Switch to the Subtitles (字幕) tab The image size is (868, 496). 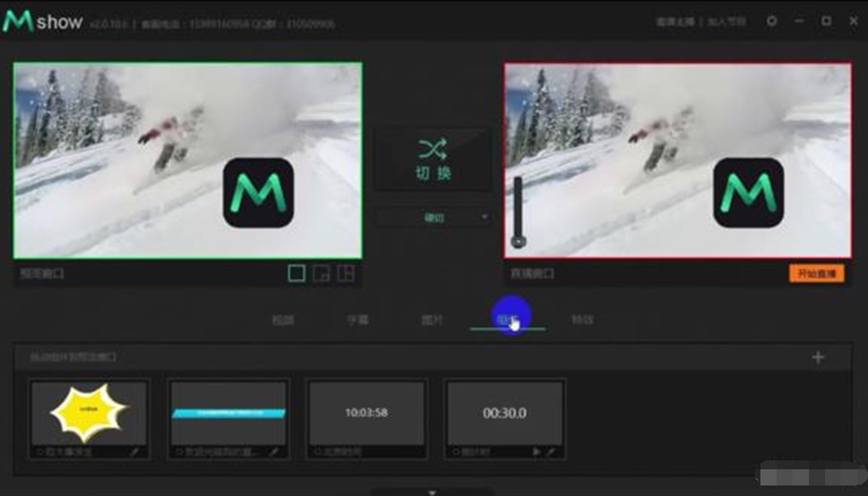click(358, 320)
